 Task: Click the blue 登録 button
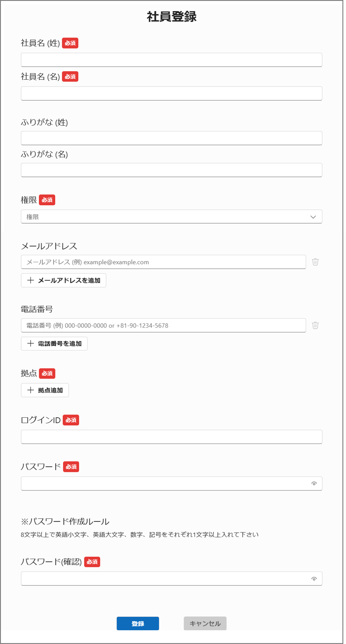[138, 623]
